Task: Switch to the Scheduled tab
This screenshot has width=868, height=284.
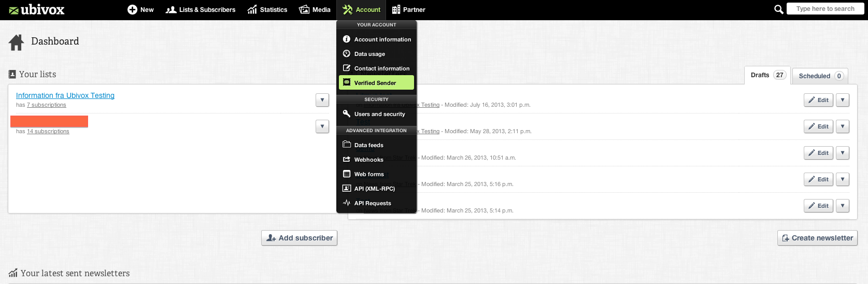Action: coord(820,76)
